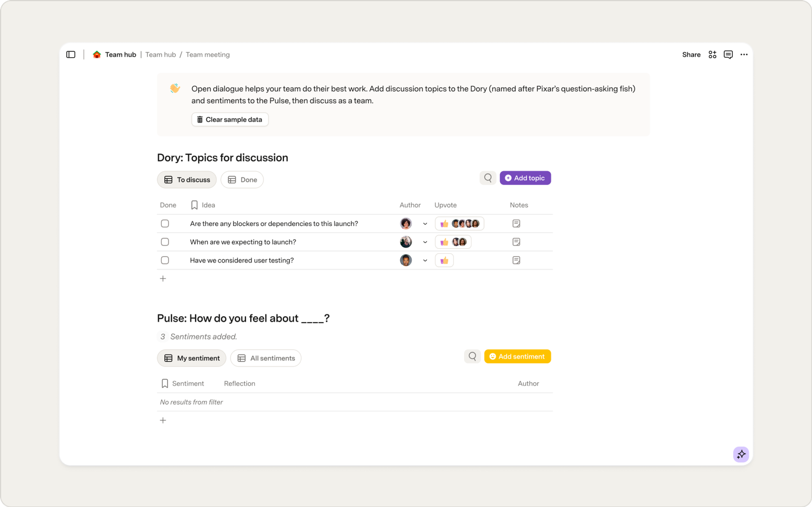
Task: Open the comments icon in header
Action: pyautogui.click(x=728, y=54)
